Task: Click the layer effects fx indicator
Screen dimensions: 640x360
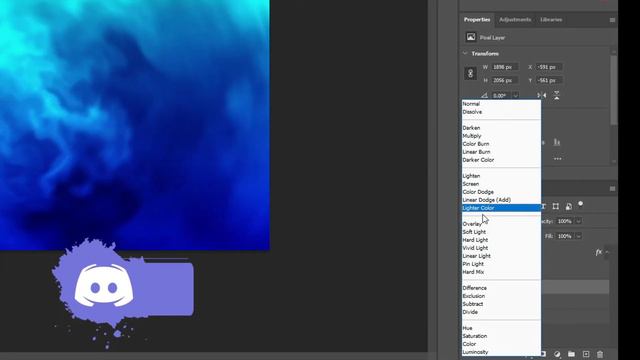Action: coord(598,252)
